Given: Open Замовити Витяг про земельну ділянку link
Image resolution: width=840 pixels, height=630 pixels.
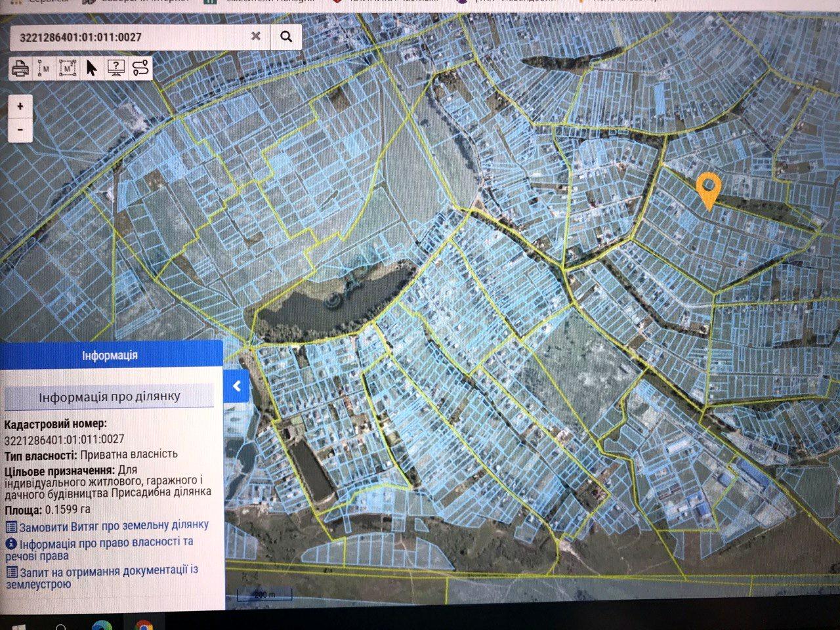Looking at the screenshot, I should click(x=113, y=525).
